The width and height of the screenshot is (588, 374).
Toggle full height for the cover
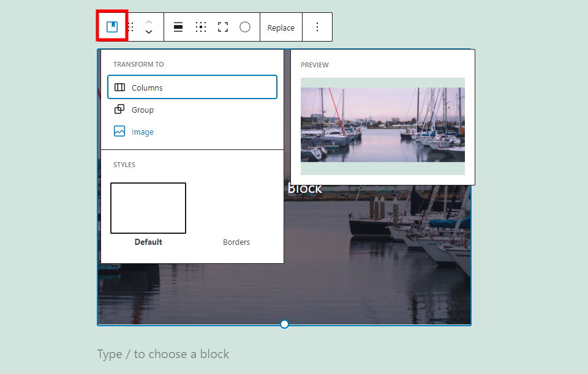pos(223,27)
